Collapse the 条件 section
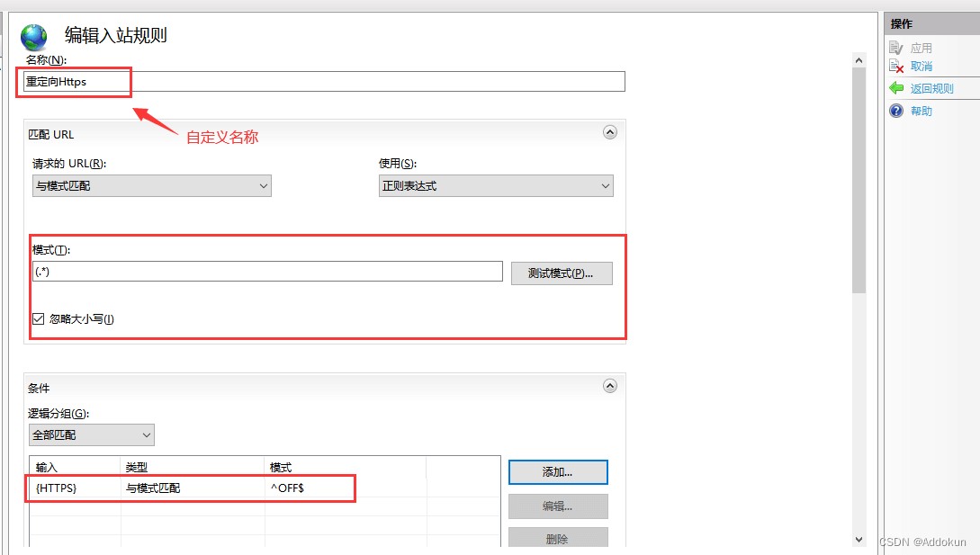980x555 pixels. coord(610,386)
